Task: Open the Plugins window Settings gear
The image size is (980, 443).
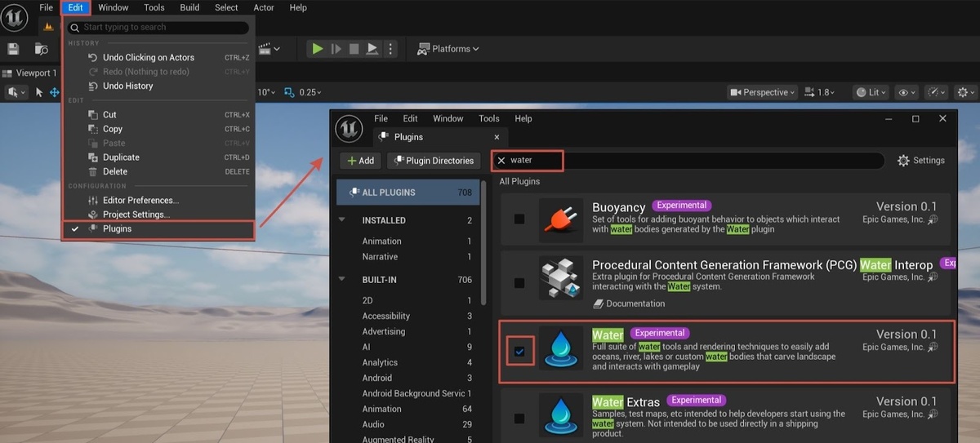Action: (x=920, y=161)
